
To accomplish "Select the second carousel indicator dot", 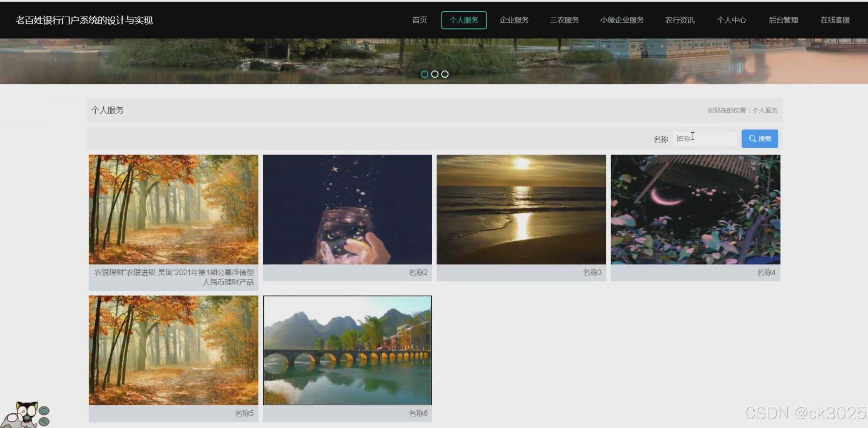I will click(435, 74).
